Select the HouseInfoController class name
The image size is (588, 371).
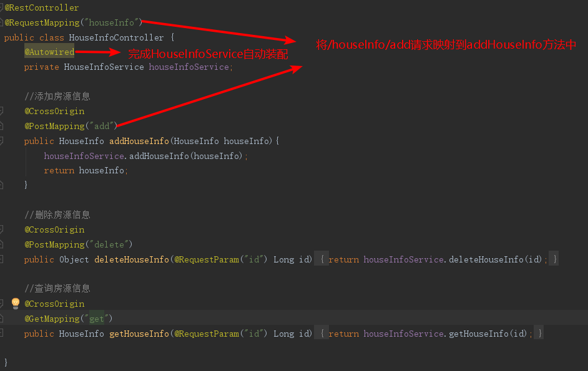116,37
